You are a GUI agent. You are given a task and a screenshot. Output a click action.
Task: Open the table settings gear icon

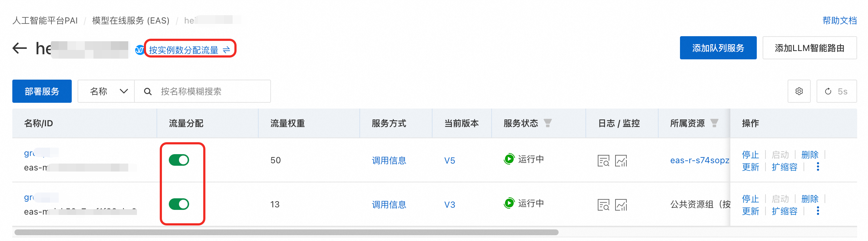coord(799,92)
